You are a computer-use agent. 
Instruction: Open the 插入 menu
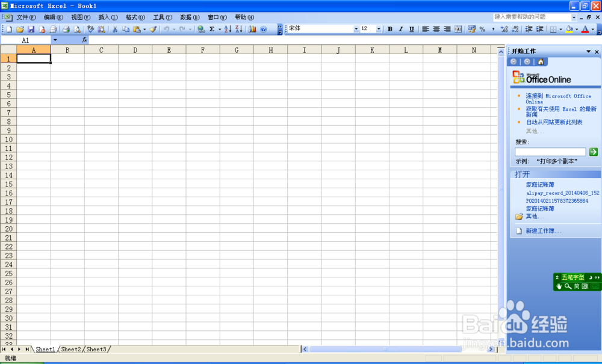(108, 17)
